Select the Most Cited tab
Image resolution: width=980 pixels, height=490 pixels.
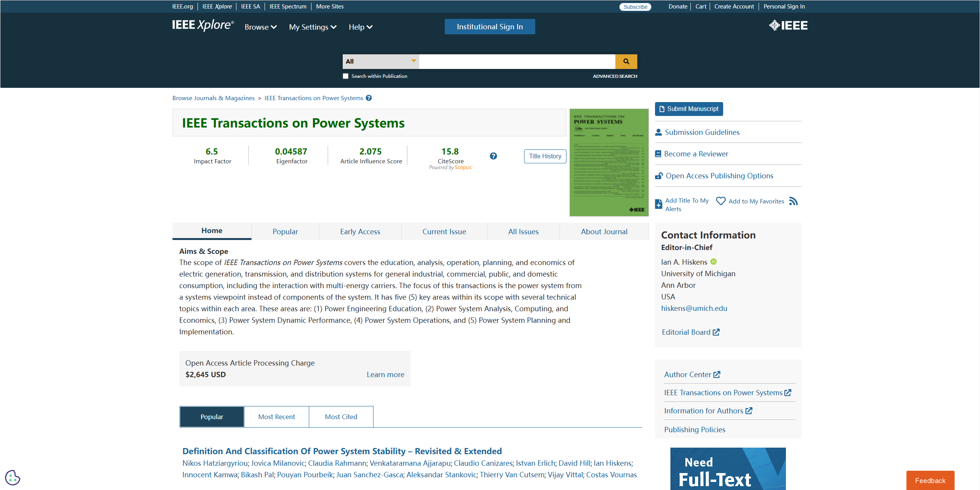pos(341,417)
